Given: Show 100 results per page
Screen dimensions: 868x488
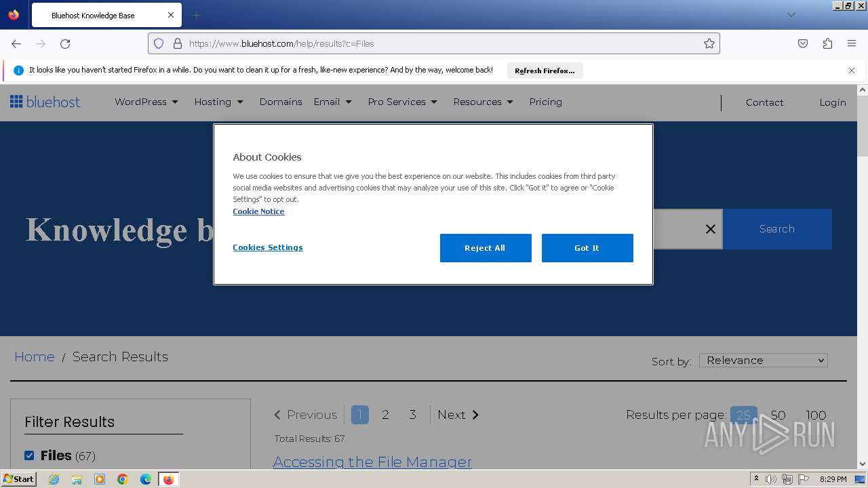Looking at the screenshot, I should tap(816, 415).
